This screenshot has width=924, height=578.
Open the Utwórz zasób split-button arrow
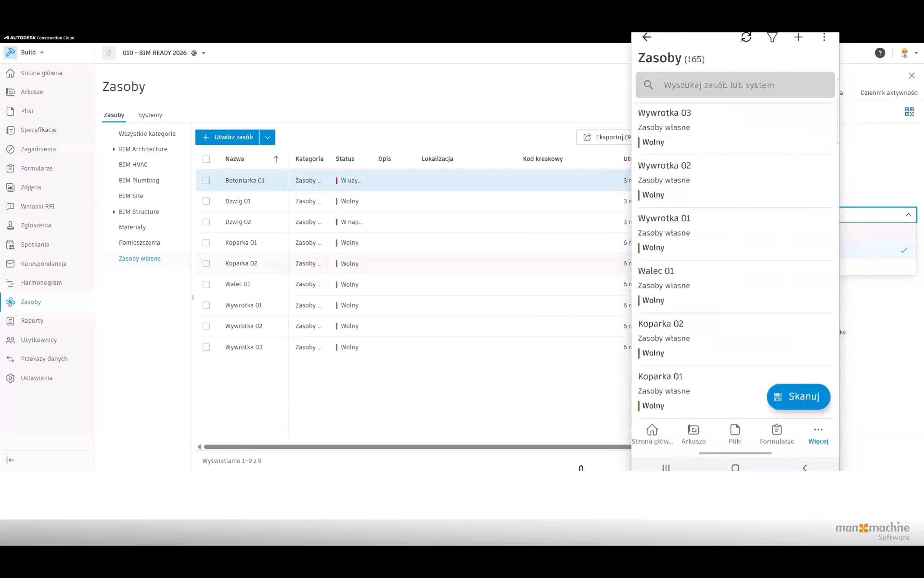(x=267, y=137)
